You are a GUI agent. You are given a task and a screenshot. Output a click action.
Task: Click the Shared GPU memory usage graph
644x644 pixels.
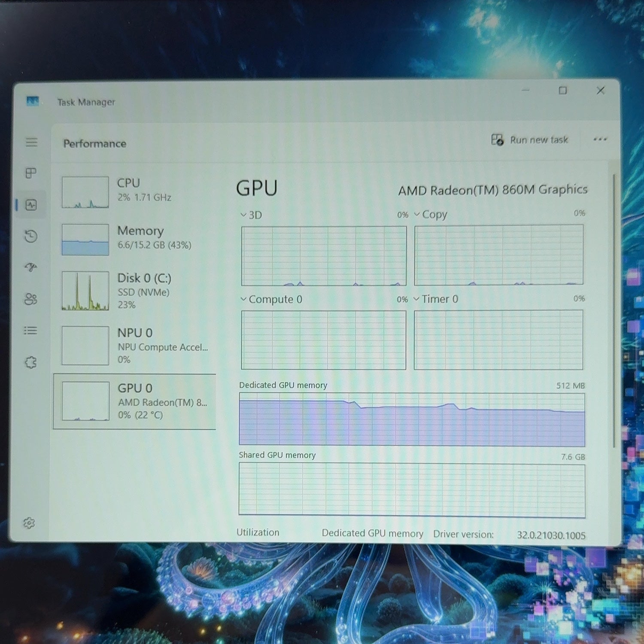tap(412, 489)
